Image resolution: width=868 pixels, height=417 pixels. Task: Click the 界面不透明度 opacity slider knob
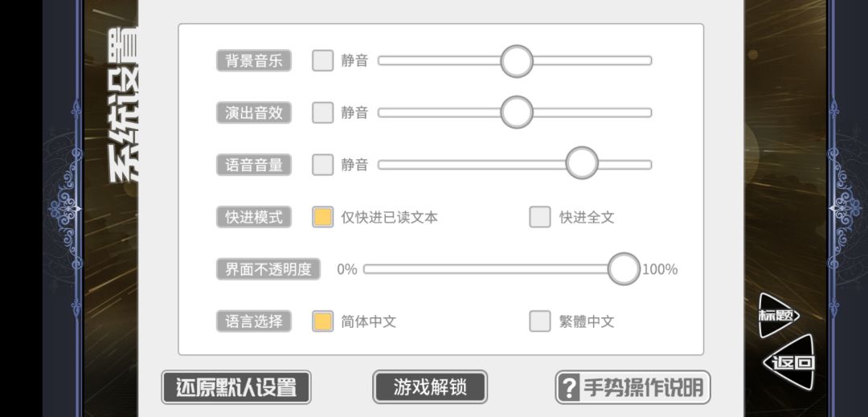(x=624, y=269)
